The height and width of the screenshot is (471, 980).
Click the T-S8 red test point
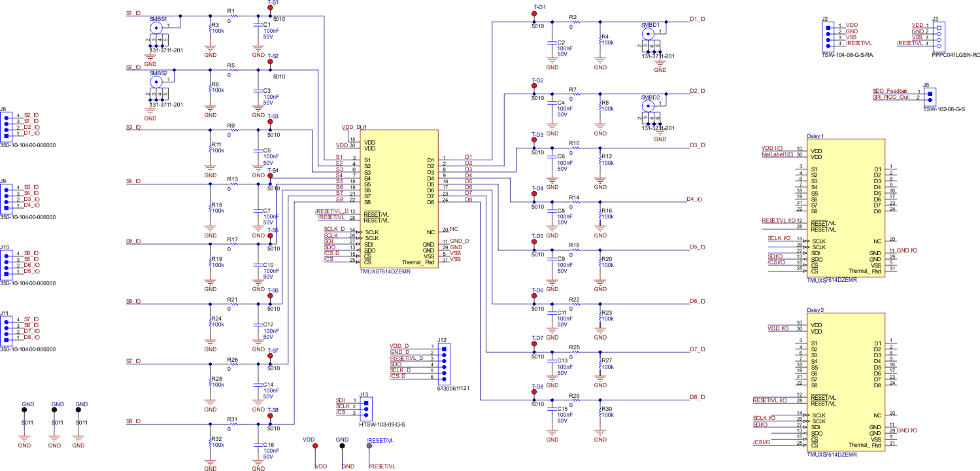click(270, 416)
